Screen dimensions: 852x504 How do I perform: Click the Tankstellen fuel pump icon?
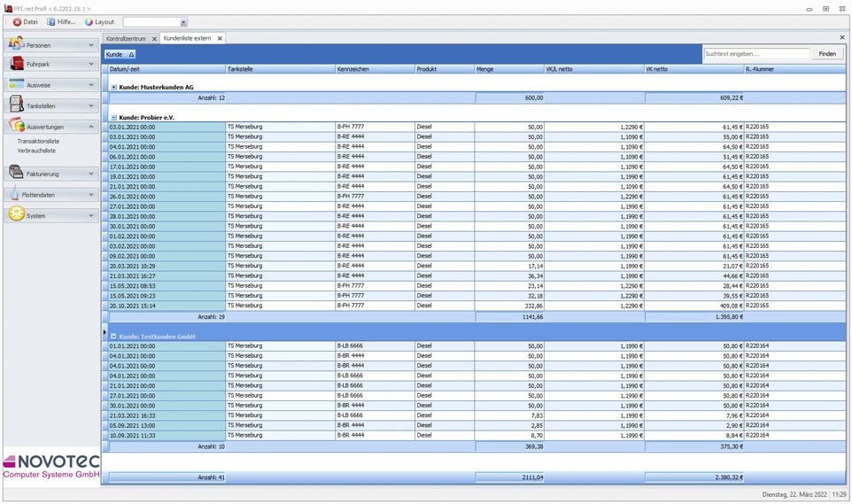coord(16,105)
